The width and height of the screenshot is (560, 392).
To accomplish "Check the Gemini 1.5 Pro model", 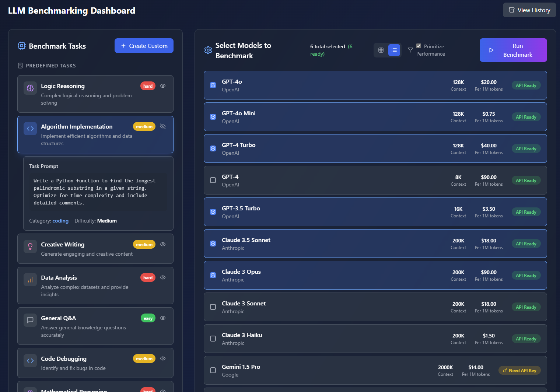I will [213, 370].
